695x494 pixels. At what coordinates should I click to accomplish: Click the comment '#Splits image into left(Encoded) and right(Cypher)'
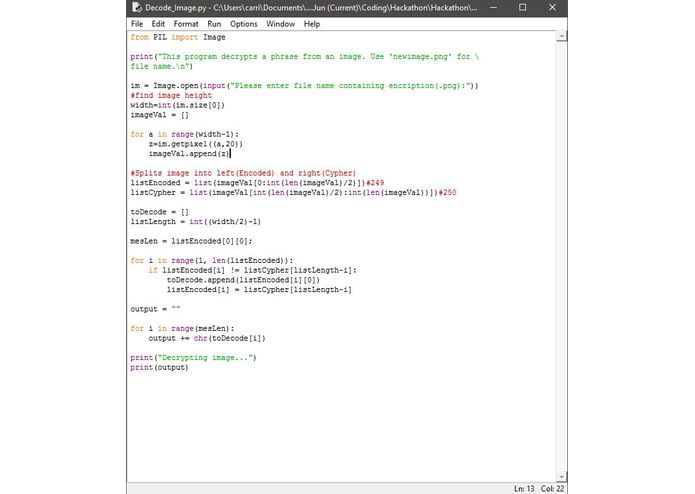(x=243, y=173)
